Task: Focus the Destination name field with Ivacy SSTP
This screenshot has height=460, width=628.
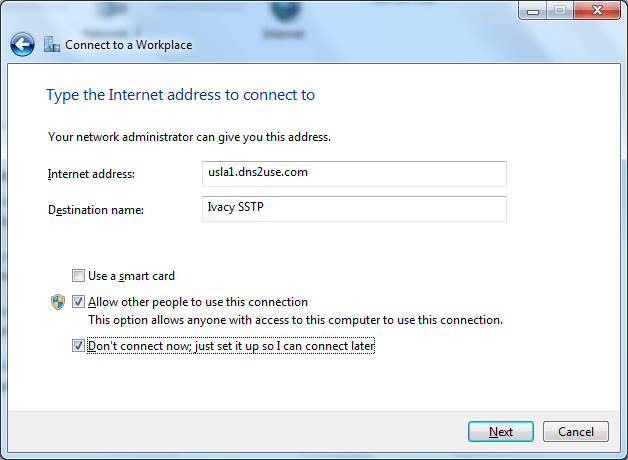Action: click(x=354, y=209)
